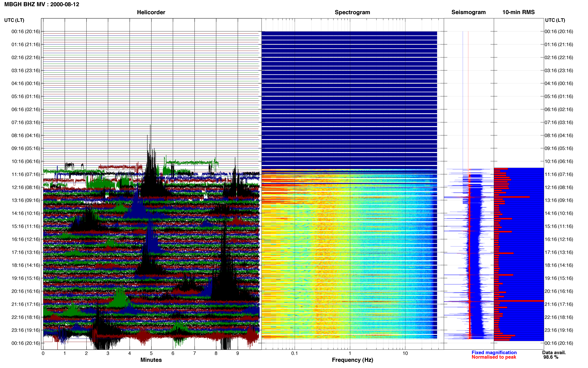
Task: Click the 7 tick on the Minutes axis
Action: click(x=195, y=353)
